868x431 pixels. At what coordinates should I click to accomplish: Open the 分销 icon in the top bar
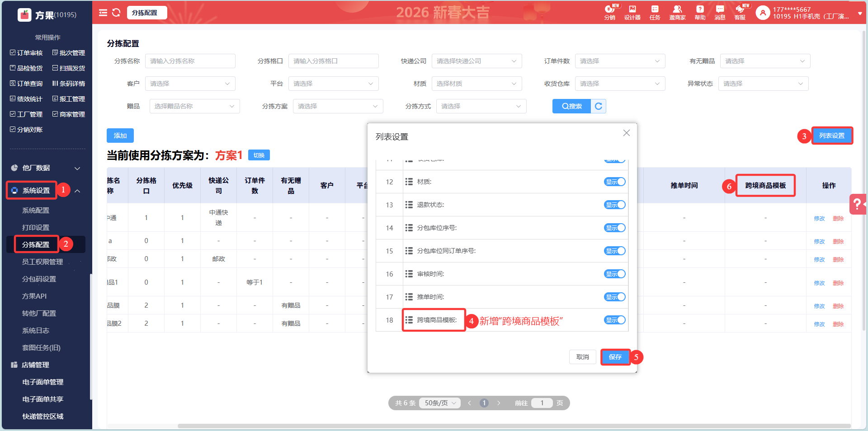click(x=610, y=12)
